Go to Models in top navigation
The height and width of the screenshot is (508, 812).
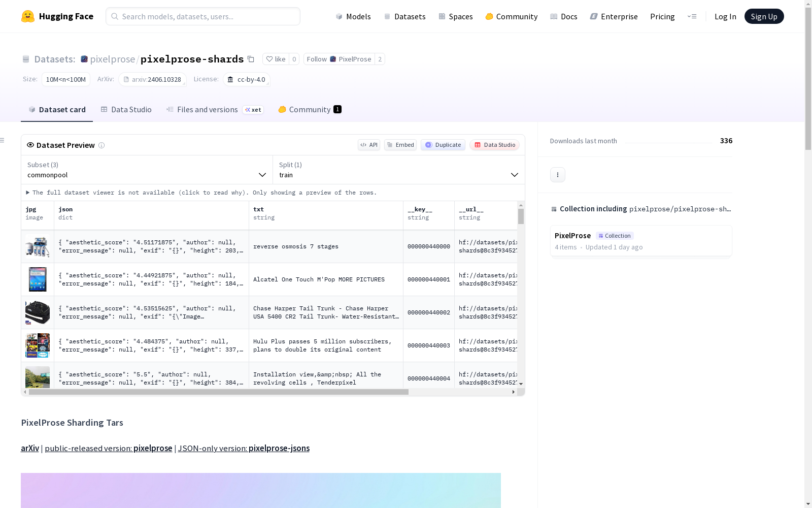pyautogui.click(x=353, y=16)
